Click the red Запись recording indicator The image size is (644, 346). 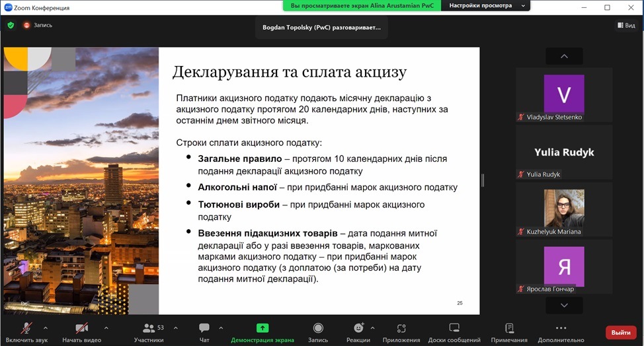tap(38, 25)
